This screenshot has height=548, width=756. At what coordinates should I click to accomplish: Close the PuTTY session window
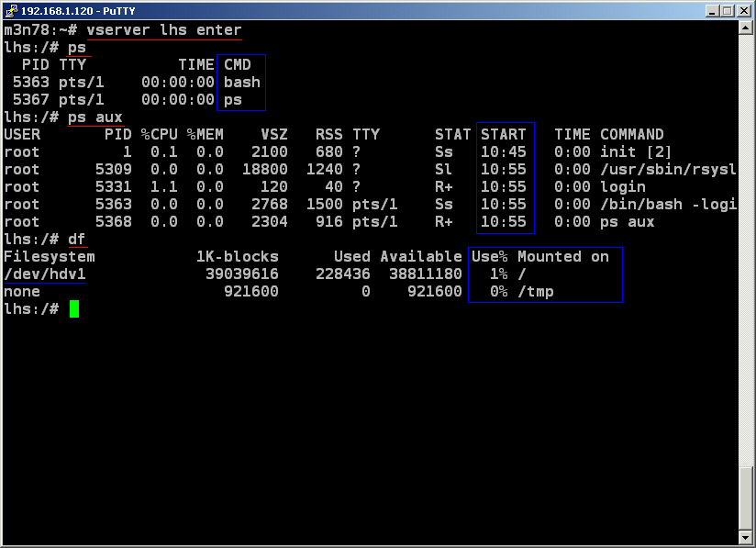click(742, 10)
